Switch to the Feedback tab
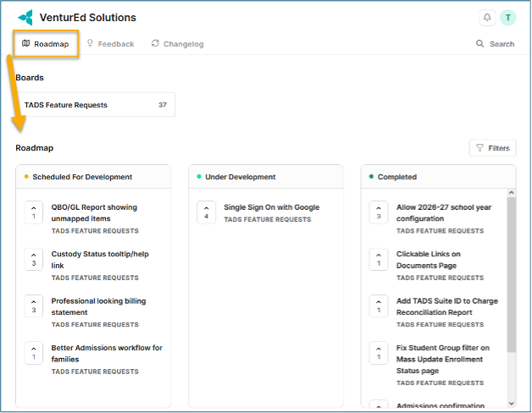Image resolution: width=532 pixels, height=413 pixels. point(111,44)
